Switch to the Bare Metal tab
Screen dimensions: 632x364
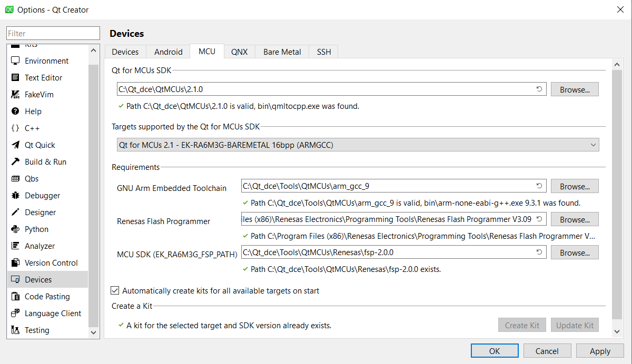282,52
